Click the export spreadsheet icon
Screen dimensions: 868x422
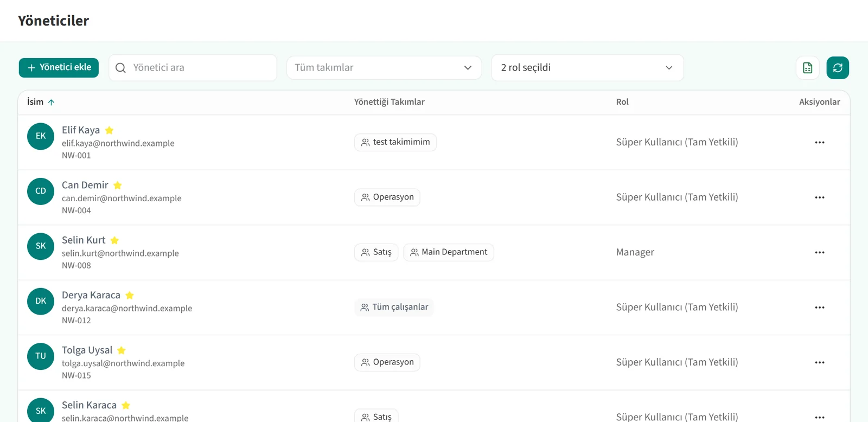pos(808,68)
